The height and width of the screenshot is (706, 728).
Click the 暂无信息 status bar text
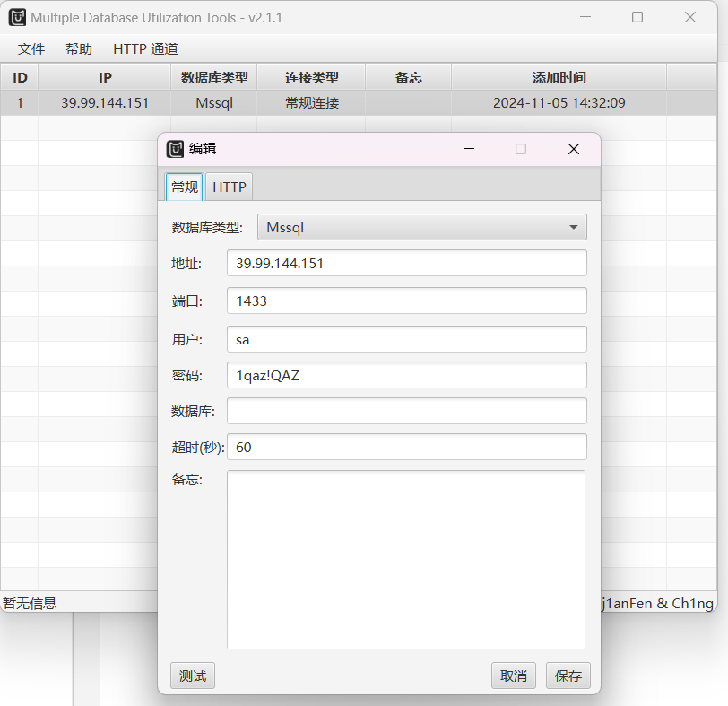(x=30, y=603)
